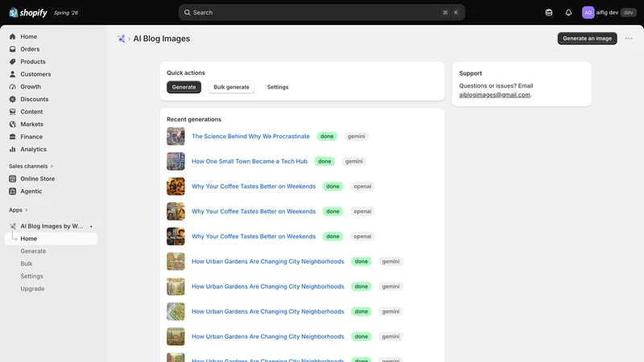Click the Bulk generate button
644x362 pixels.
tap(231, 87)
